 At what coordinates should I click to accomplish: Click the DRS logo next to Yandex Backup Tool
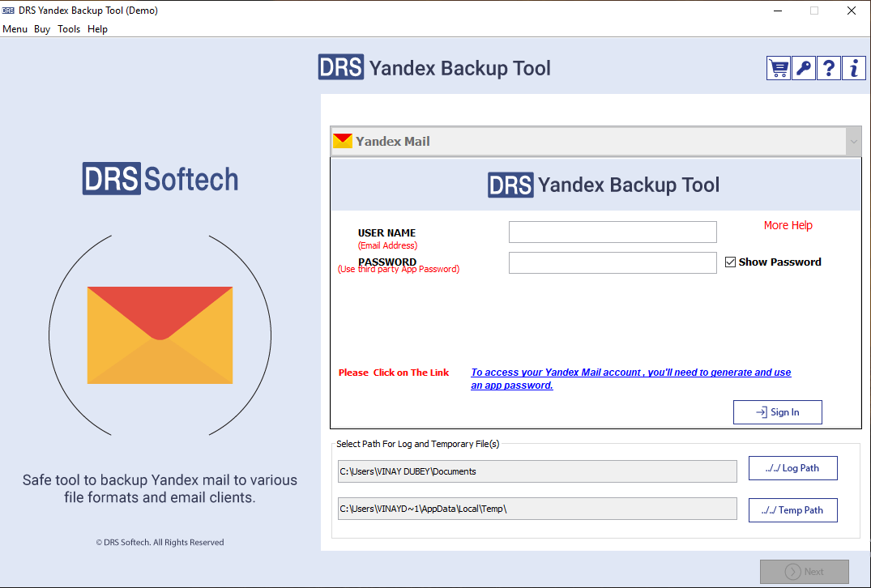[340, 68]
